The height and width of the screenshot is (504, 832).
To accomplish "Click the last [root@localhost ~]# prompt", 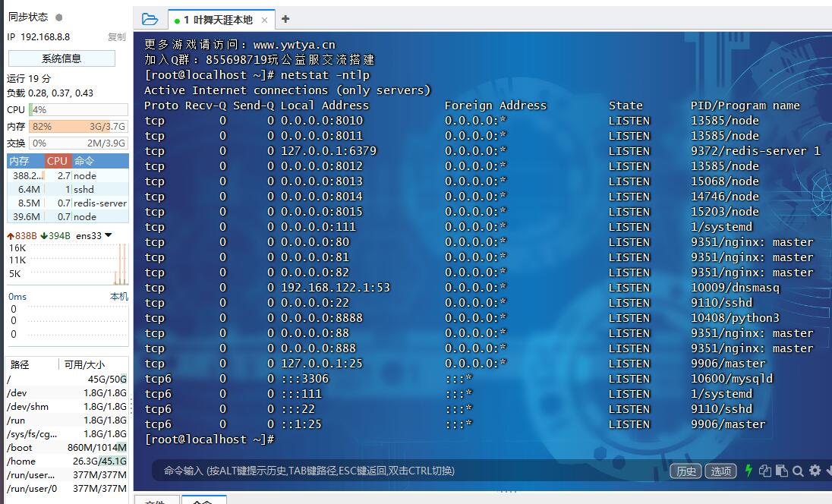I will pos(210,439).
